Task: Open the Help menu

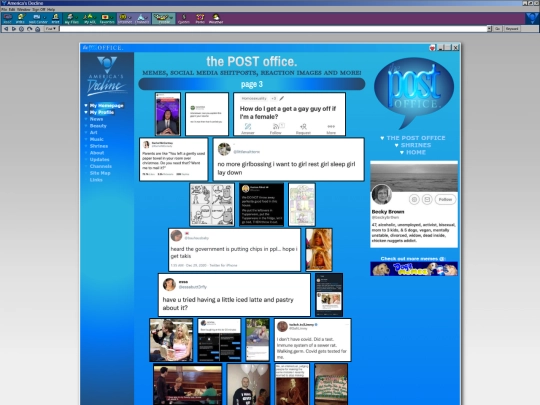Action: click(51, 9)
